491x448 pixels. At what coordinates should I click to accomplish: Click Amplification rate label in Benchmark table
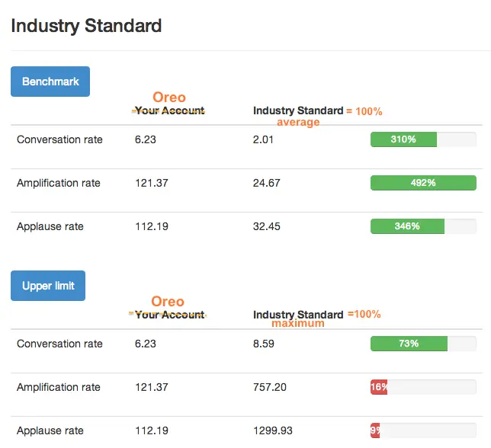click(x=59, y=183)
